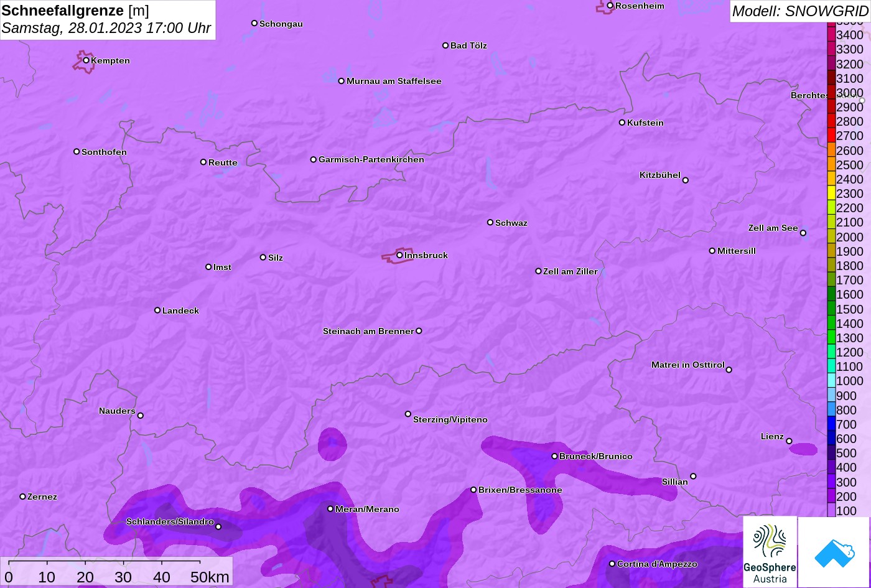Screen dimensions: 871x588
Task: Select the Kufstein location dot
Action: coord(622,123)
